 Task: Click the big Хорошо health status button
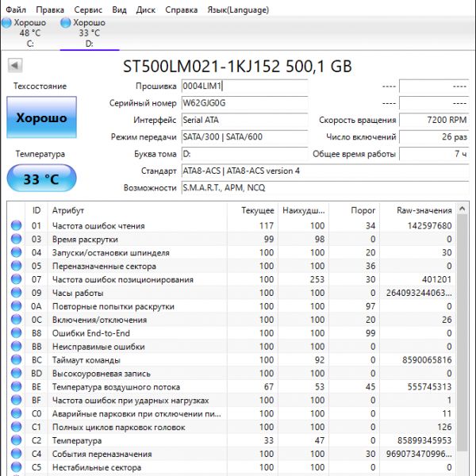coord(41,117)
